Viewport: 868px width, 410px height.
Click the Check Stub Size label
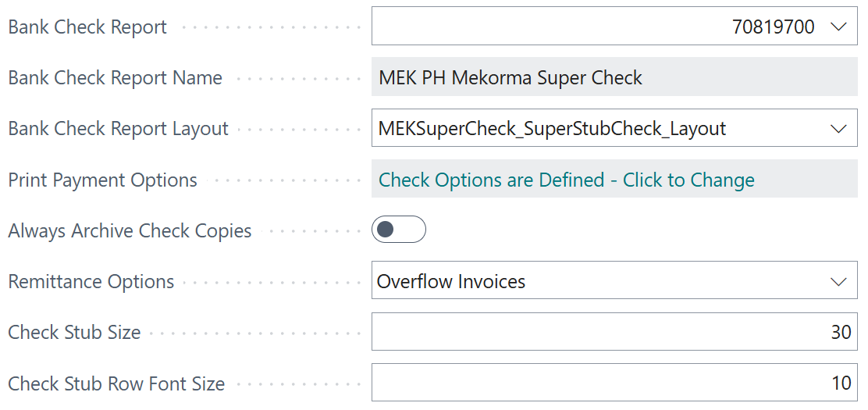coord(74,333)
